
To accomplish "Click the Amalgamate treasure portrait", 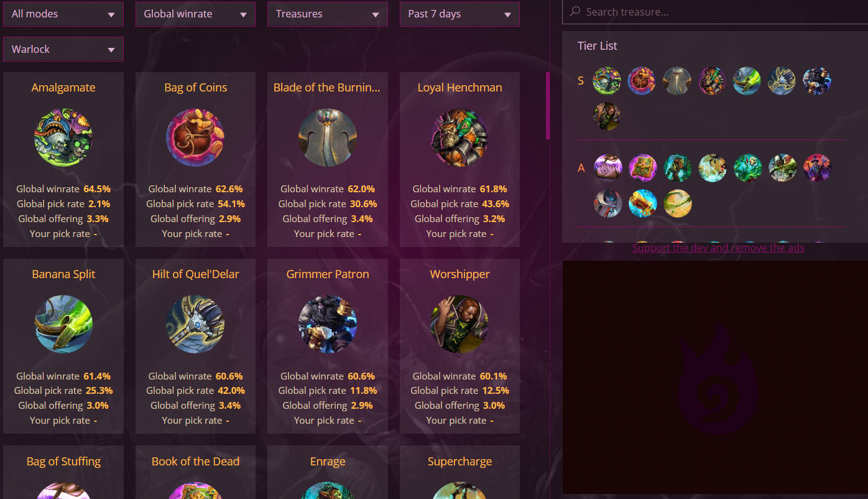I will click(63, 138).
